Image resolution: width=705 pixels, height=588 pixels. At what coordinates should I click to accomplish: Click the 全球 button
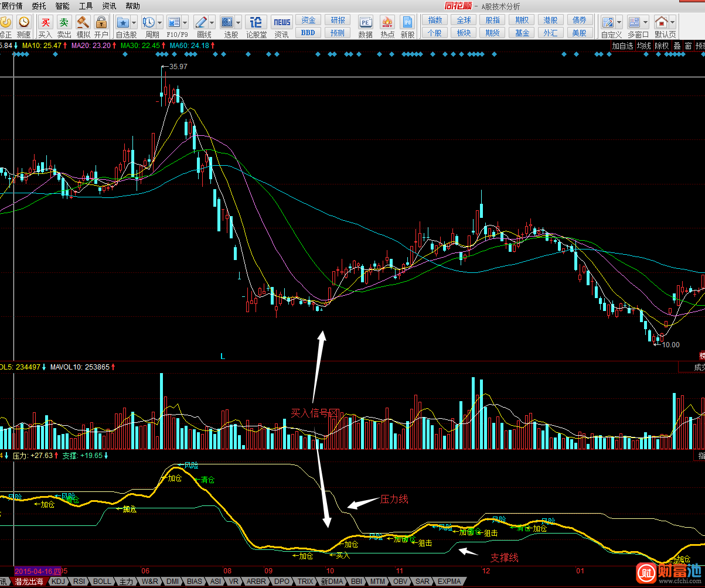pos(464,20)
